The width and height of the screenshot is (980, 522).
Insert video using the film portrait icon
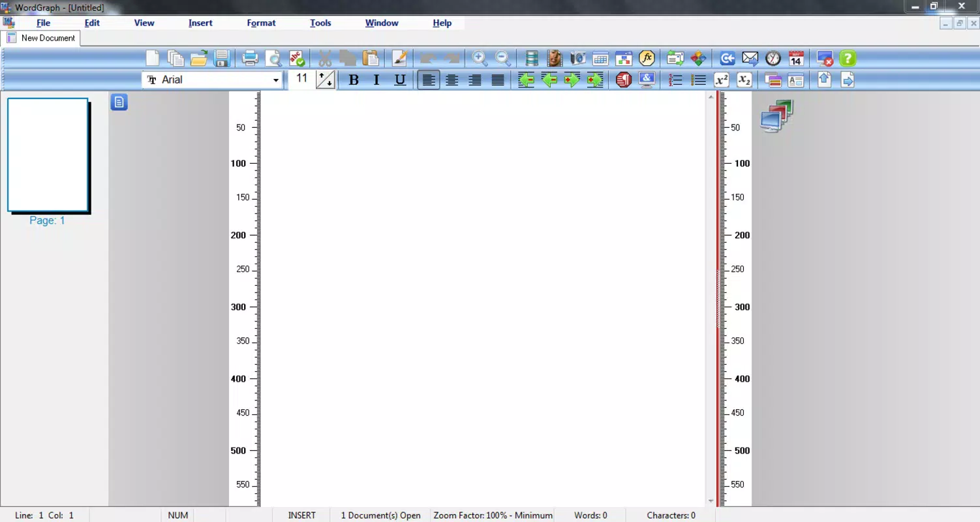click(x=555, y=58)
